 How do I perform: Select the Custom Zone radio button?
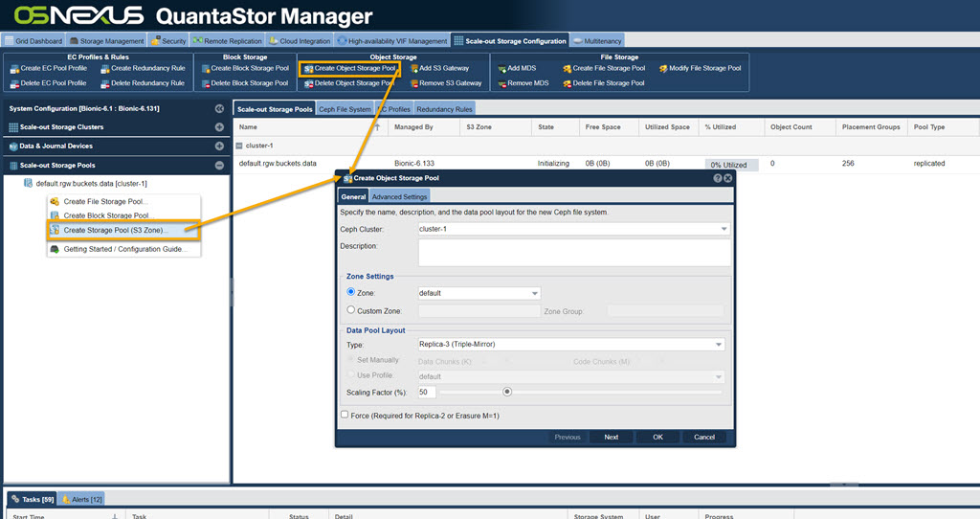(x=350, y=309)
